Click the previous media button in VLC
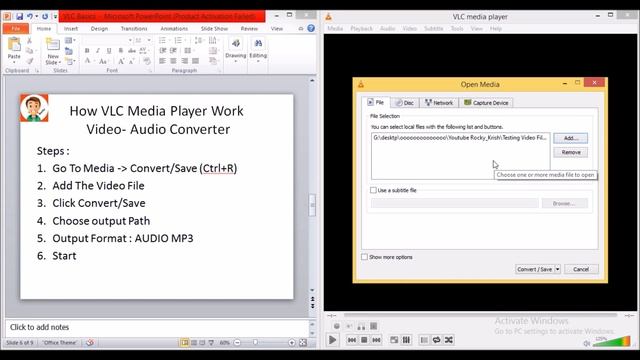The image size is (640, 360). coord(351,340)
